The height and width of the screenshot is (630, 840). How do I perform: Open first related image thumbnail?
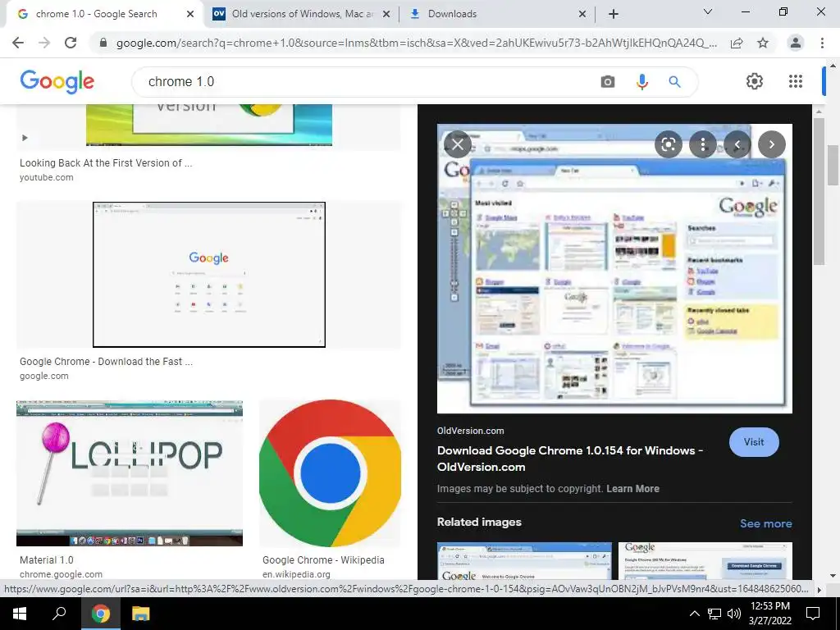coord(524,561)
